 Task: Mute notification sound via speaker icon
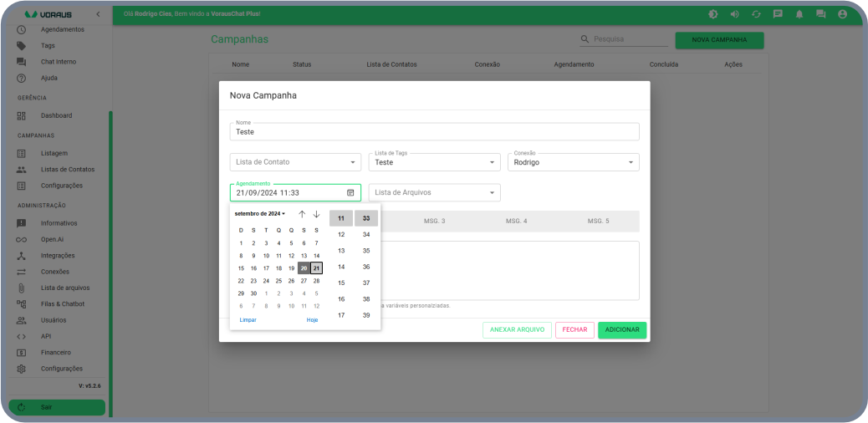(734, 14)
